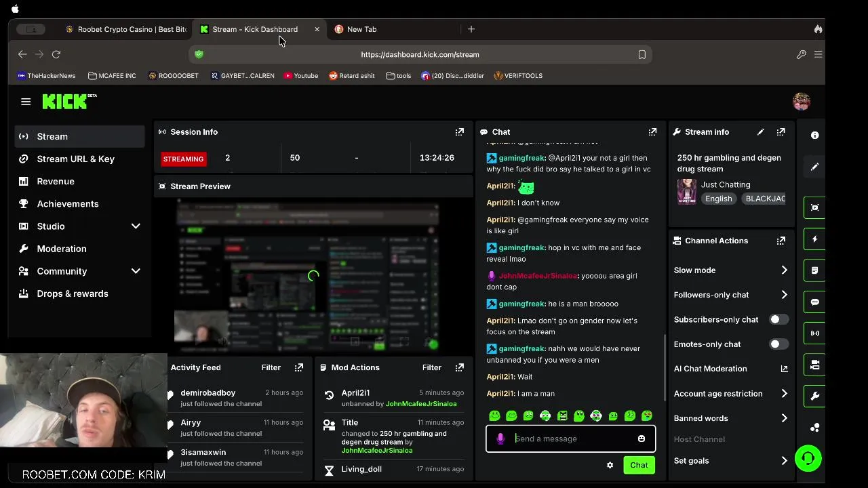Screen dimensions: 868x488
Task: Click the wrench icon in right toolbar
Action: coord(814,396)
